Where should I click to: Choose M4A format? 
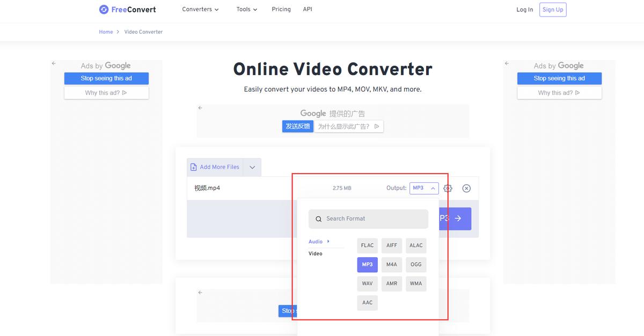[x=392, y=265]
